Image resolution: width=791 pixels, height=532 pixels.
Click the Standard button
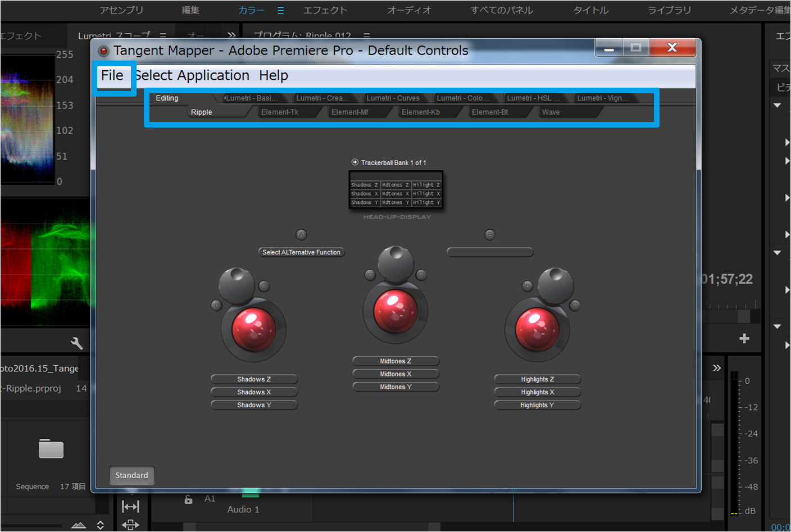coord(131,475)
